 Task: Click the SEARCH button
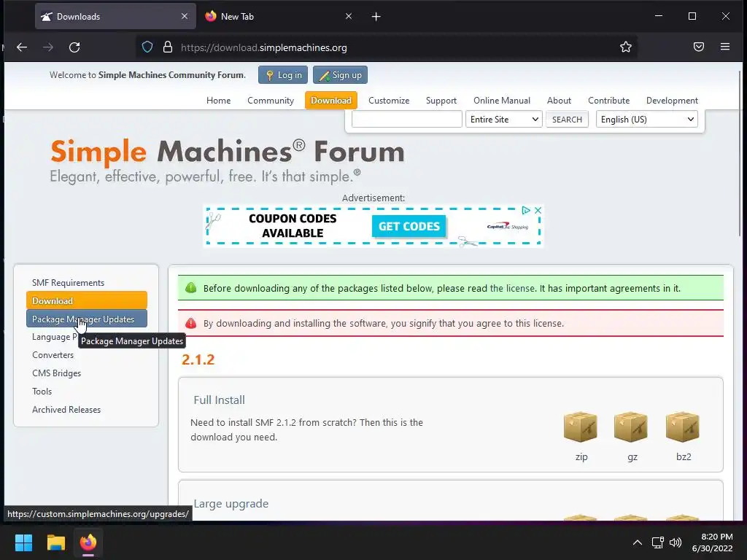(567, 119)
